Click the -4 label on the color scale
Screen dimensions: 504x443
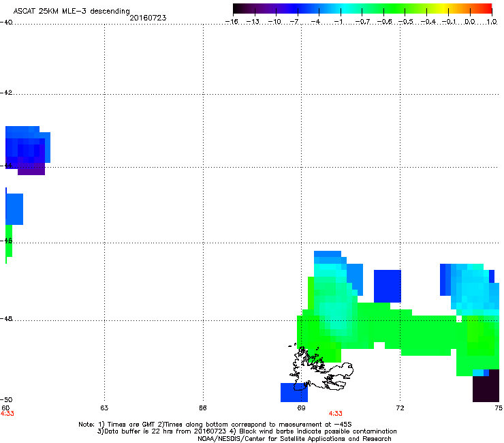click(x=315, y=22)
